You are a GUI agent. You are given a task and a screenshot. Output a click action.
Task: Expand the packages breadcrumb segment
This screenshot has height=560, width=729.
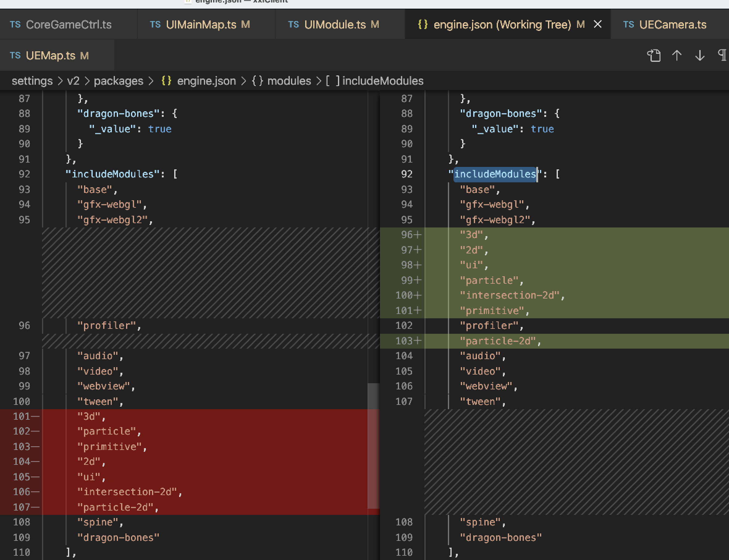pos(118,81)
